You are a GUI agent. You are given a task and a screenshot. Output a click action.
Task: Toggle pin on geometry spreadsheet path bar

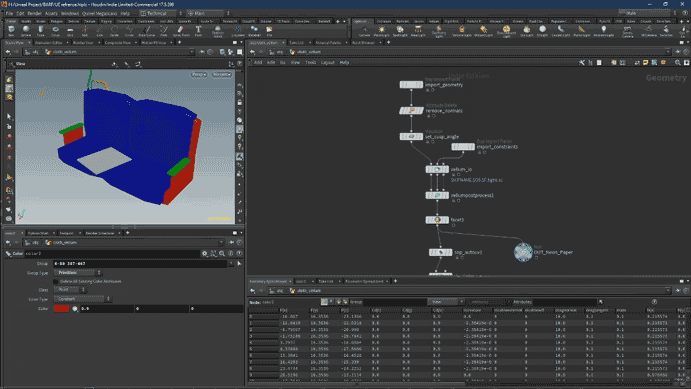pos(677,290)
